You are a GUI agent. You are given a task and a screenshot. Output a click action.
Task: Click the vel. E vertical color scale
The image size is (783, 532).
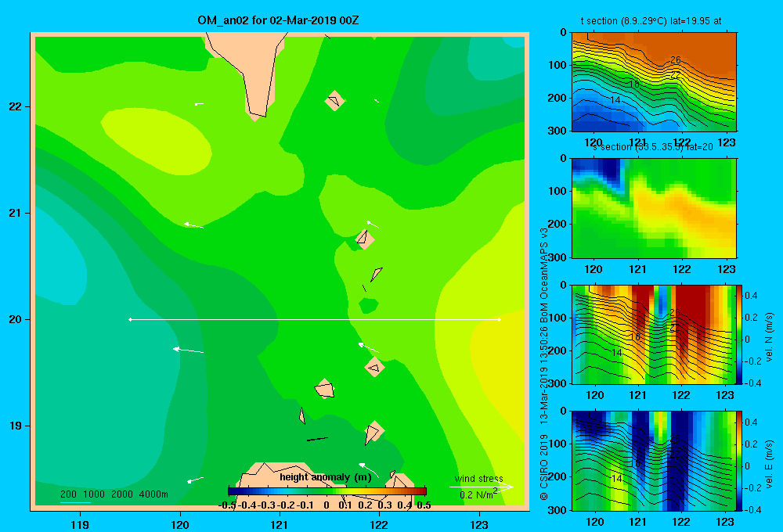pos(739,461)
